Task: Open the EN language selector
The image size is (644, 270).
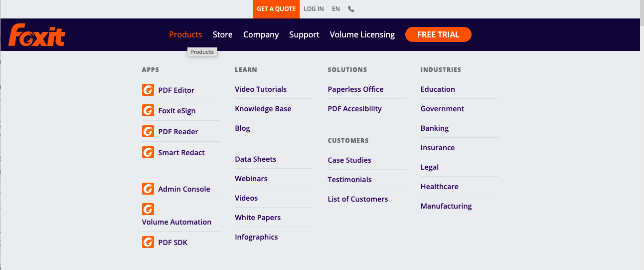Action: coord(336,9)
